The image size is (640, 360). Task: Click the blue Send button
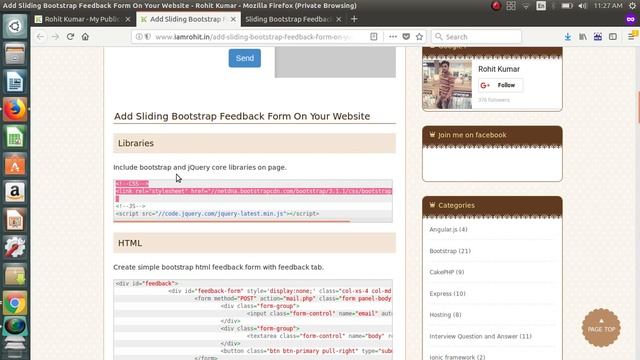pos(244,58)
